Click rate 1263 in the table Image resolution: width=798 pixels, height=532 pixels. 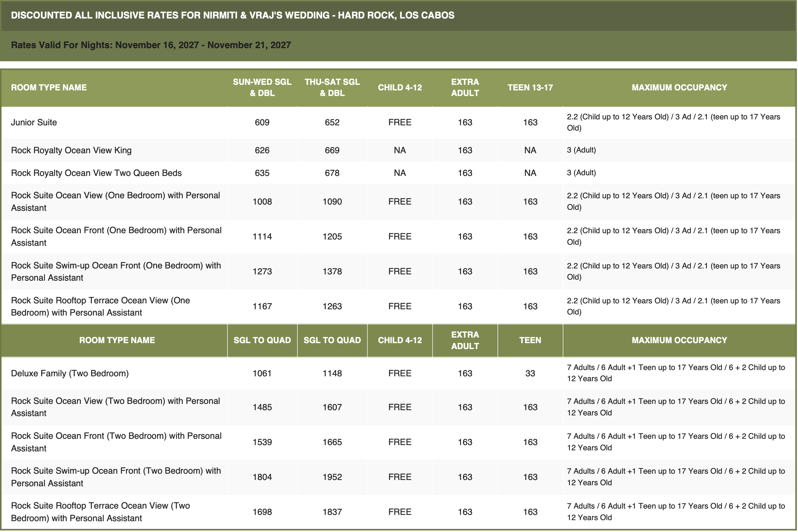click(332, 306)
